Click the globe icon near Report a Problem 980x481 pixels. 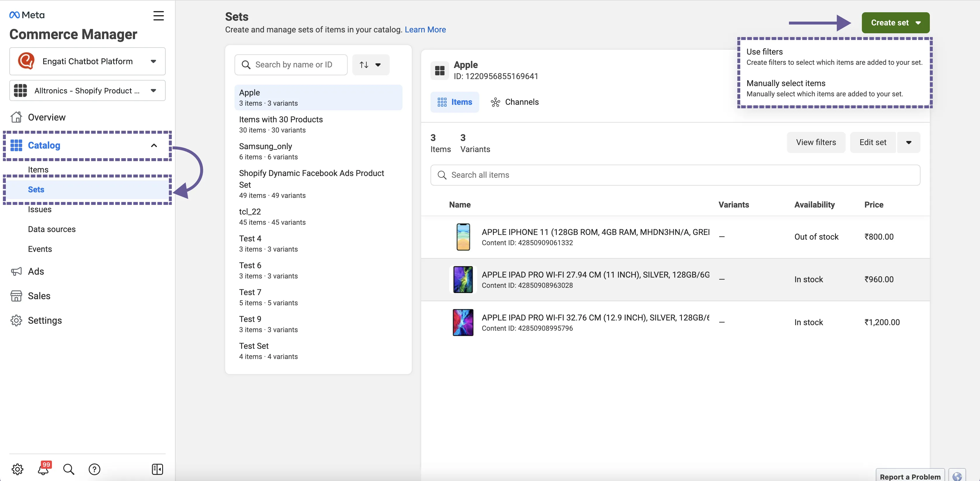coord(957,476)
